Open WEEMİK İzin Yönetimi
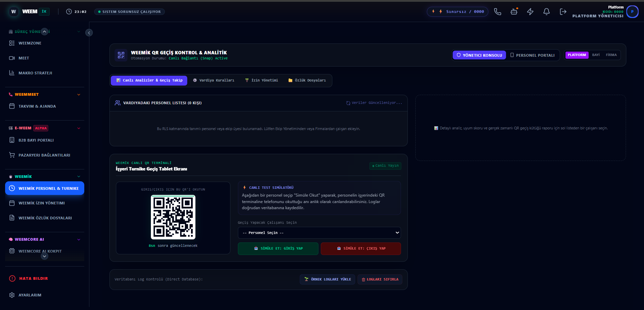The width and height of the screenshot is (644, 310). 45,203
